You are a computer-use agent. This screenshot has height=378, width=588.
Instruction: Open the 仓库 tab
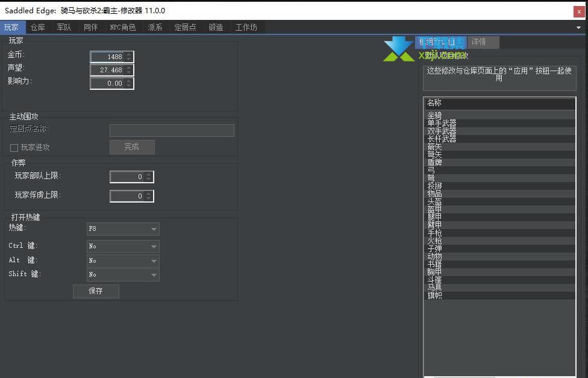point(38,27)
